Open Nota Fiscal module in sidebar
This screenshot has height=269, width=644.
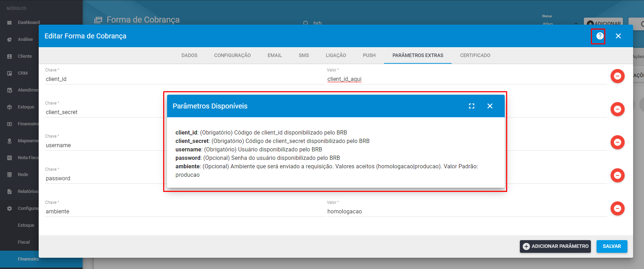coord(28,157)
